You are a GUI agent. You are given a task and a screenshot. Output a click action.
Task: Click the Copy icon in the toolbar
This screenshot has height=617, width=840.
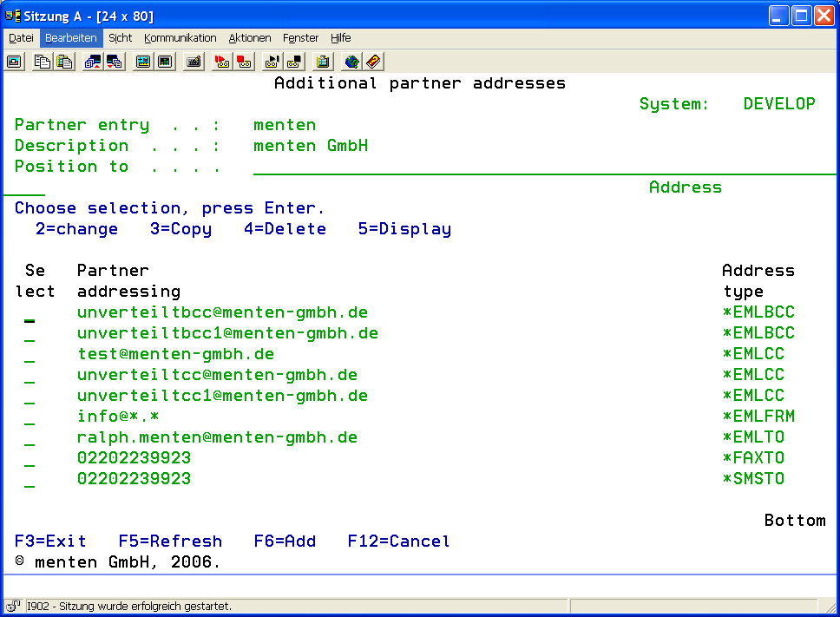click(x=42, y=62)
